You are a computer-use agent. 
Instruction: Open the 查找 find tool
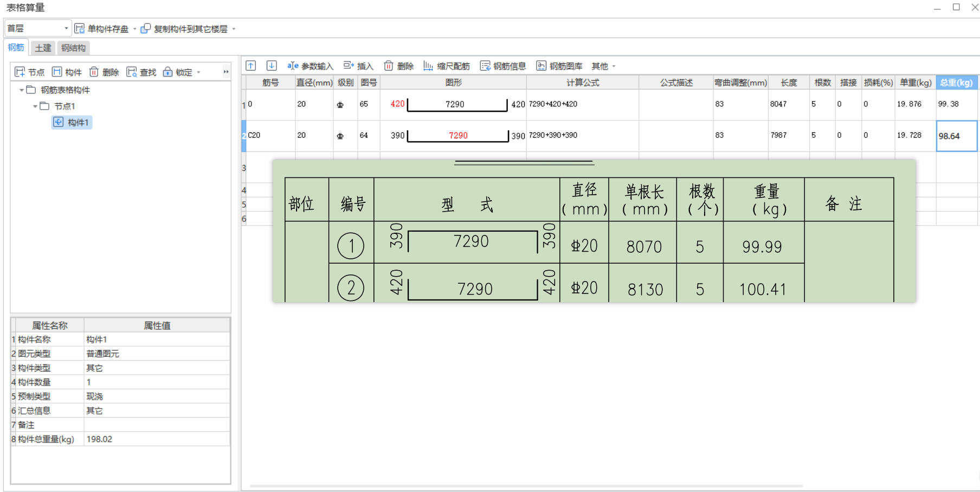141,72
